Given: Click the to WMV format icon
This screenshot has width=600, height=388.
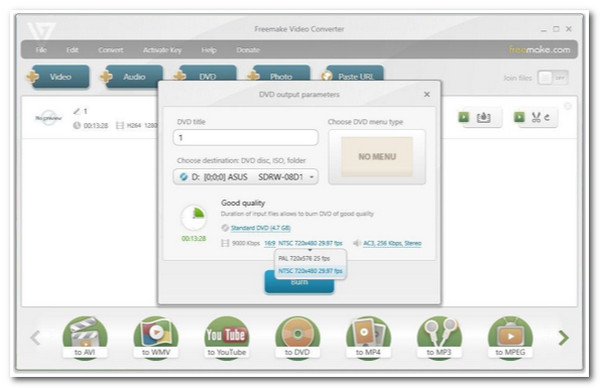Looking at the screenshot, I should click(156, 337).
